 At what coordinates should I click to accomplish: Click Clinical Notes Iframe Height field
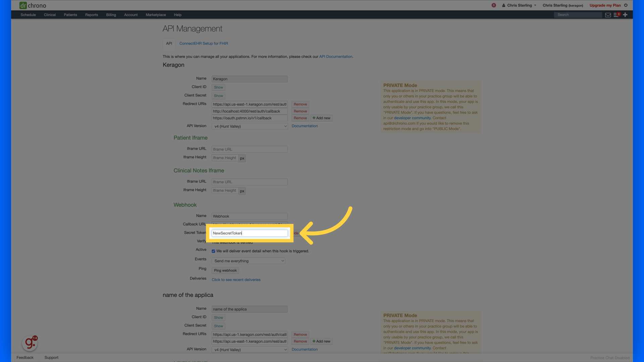pos(225,190)
